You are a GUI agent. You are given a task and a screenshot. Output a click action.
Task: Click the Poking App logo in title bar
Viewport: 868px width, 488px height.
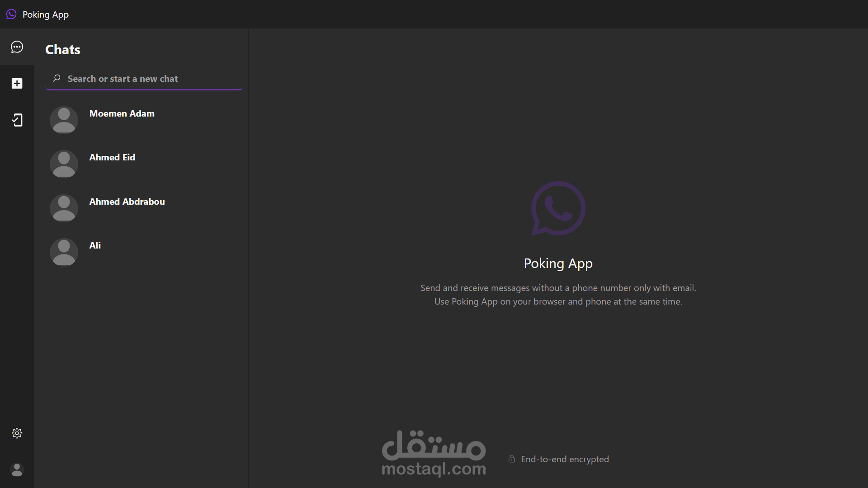(11, 14)
